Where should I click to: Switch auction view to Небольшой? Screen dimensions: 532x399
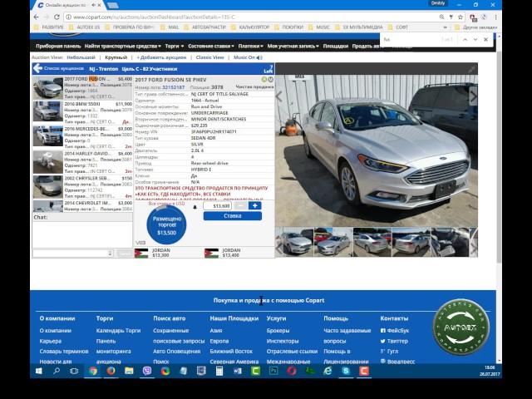point(81,57)
